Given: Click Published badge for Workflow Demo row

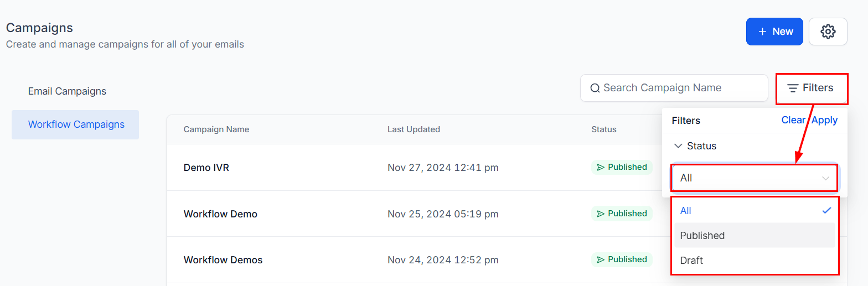Looking at the screenshot, I should coord(622,214).
